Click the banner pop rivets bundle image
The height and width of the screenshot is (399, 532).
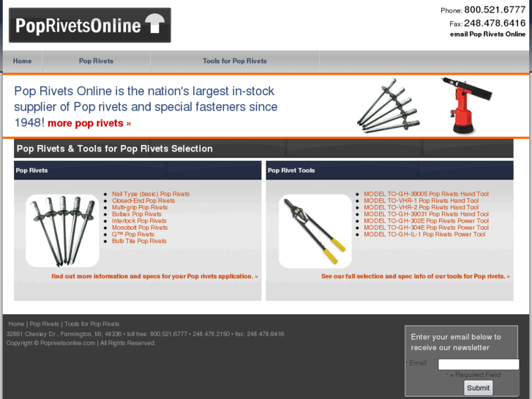click(389, 105)
